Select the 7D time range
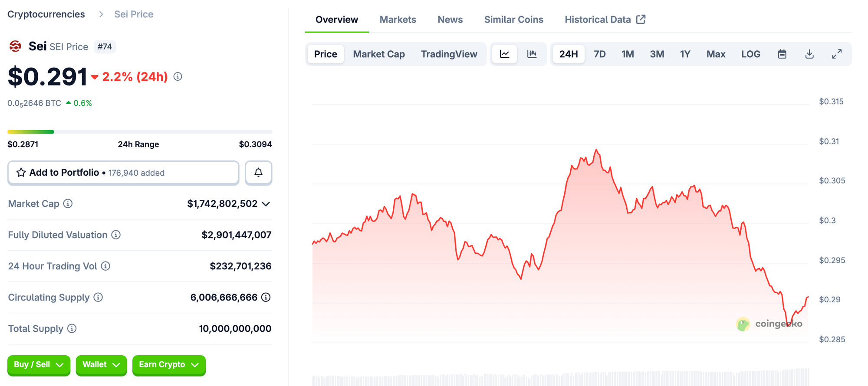The height and width of the screenshot is (386, 868). pyautogui.click(x=599, y=54)
